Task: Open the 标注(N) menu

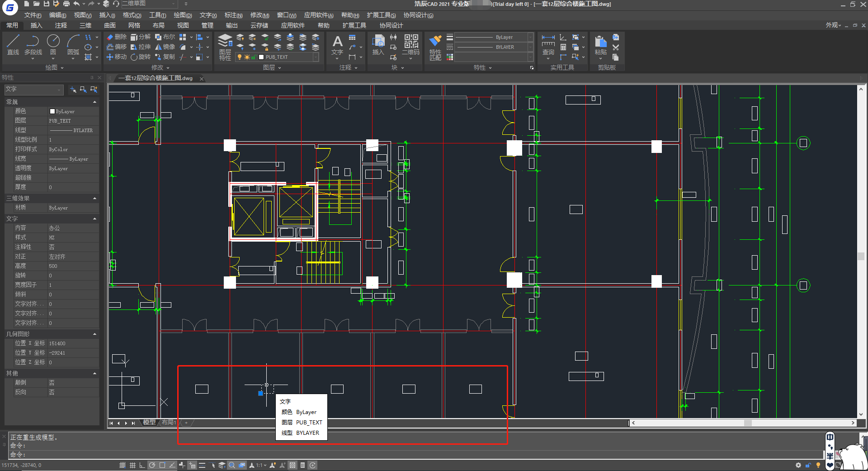Action: [x=233, y=15]
